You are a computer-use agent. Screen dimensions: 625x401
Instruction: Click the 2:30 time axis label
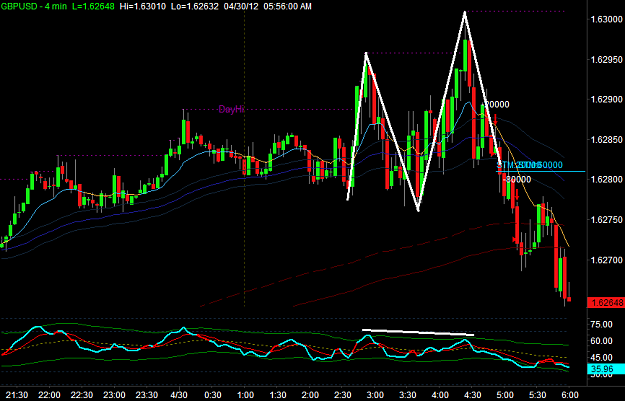[343, 395]
